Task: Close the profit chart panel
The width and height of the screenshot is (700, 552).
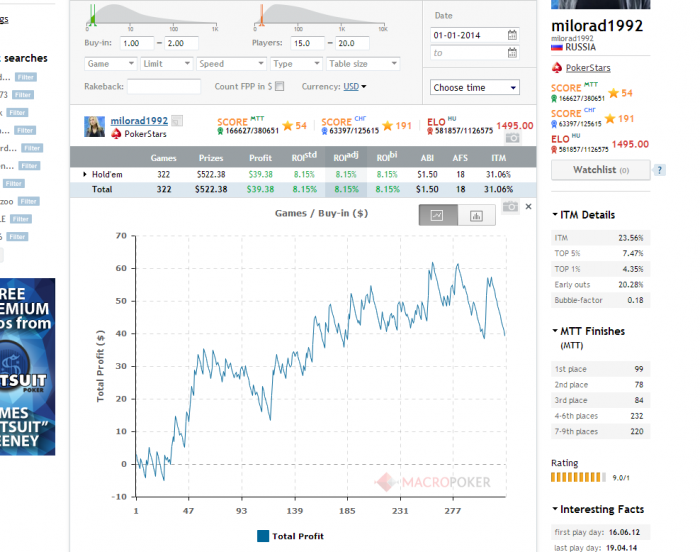Action: coord(529,206)
